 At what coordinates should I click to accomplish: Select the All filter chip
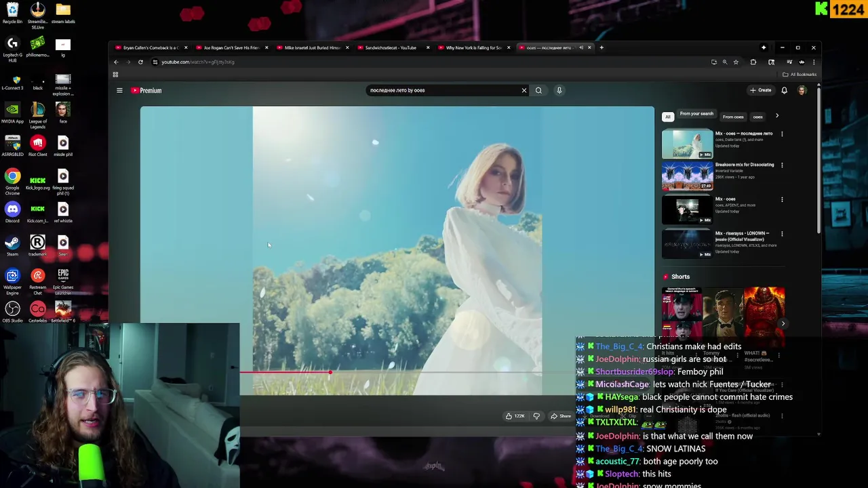[x=667, y=117]
